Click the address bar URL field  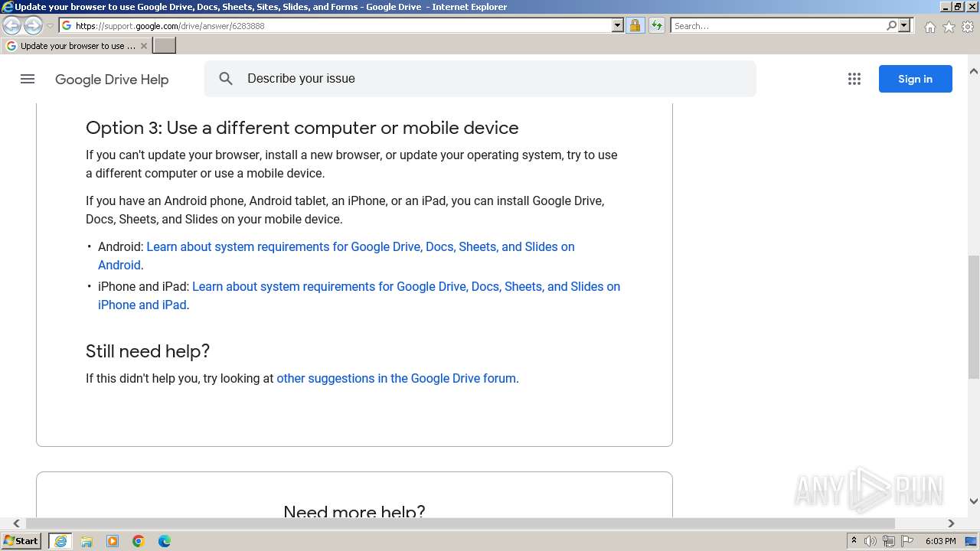coord(335,26)
